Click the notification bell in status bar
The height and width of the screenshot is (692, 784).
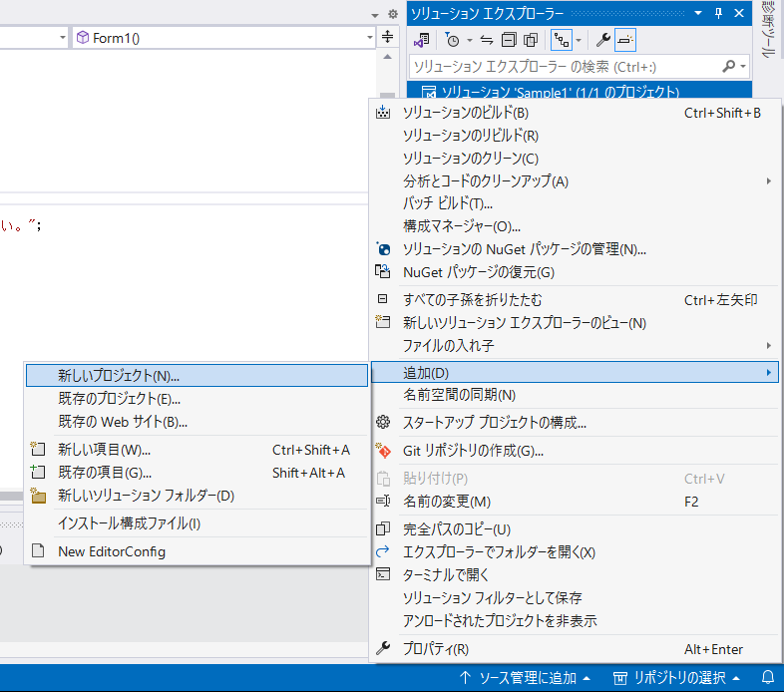(767, 677)
